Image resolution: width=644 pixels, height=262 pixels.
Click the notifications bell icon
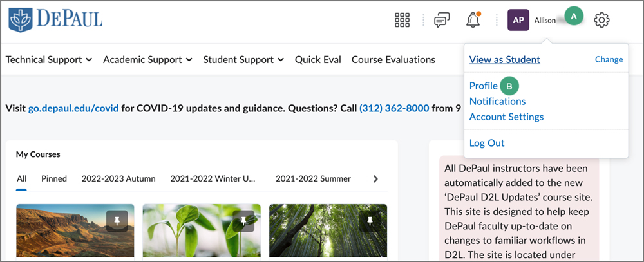tap(473, 20)
